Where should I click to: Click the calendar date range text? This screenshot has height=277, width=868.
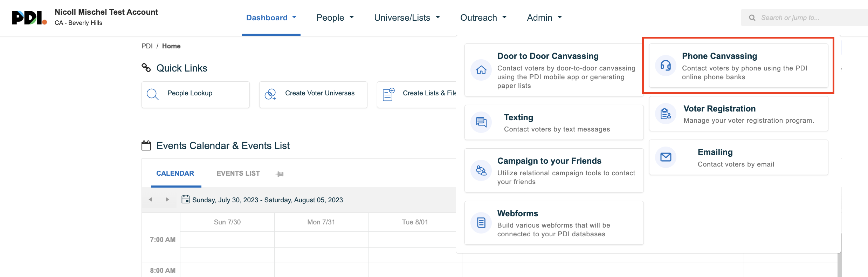[x=268, y=200]
